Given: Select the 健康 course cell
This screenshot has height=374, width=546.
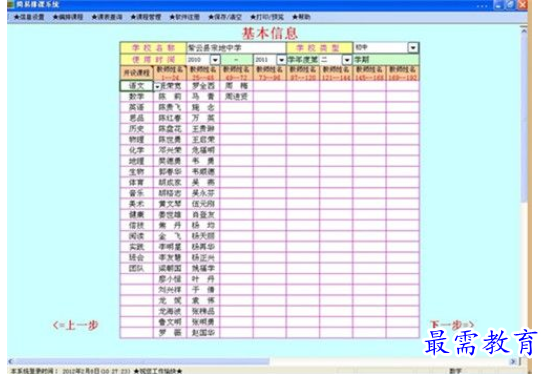Looking at the screenshot, I should [136, 215].
